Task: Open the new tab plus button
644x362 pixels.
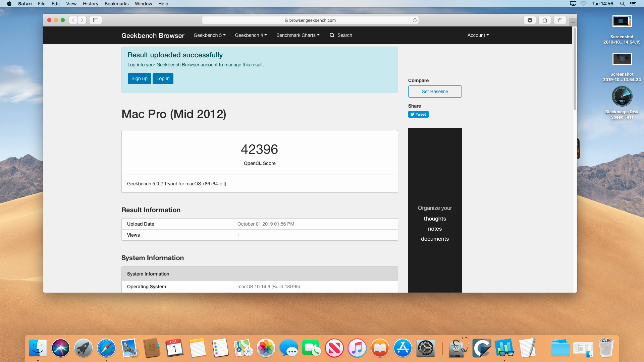Action: pos(573,22)
